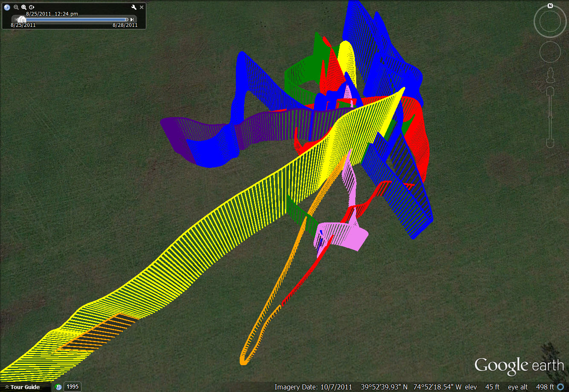Click the zoom slider bottom end

550,142
